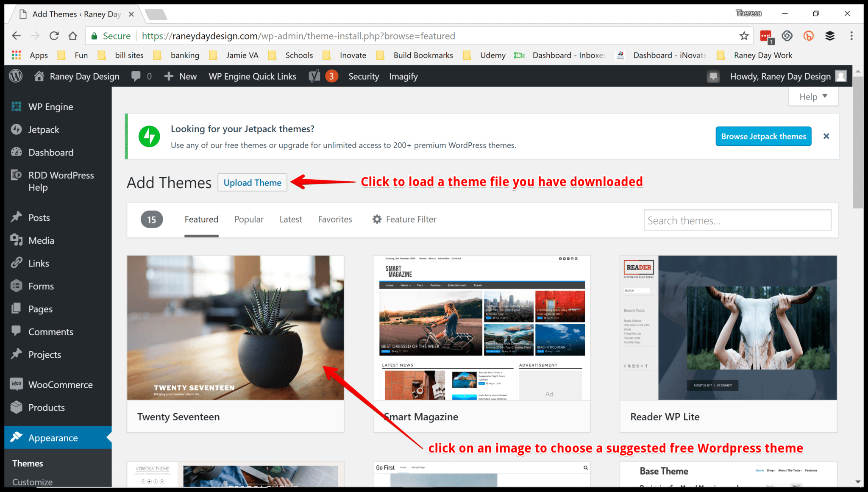This screenshot has height=492, width=868.
Task: Click the Search themes input field
Action: (x=737, y=220)
